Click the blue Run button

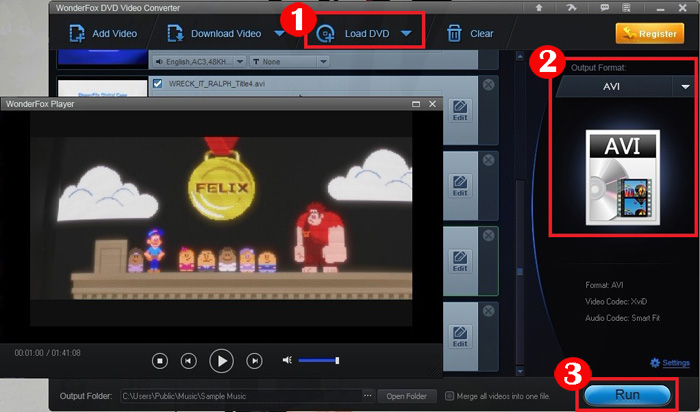click(627, 395)
